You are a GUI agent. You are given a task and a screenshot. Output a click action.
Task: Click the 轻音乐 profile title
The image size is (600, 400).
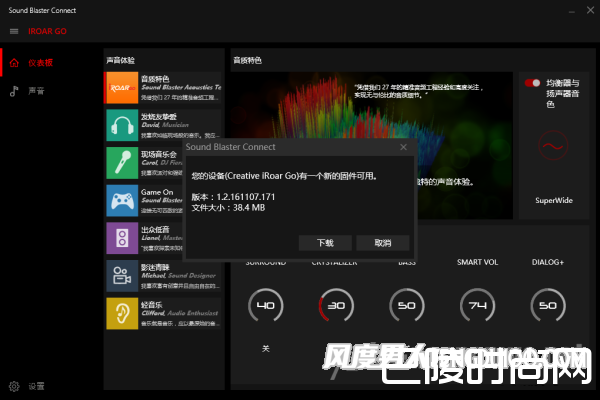coord(152,305)
